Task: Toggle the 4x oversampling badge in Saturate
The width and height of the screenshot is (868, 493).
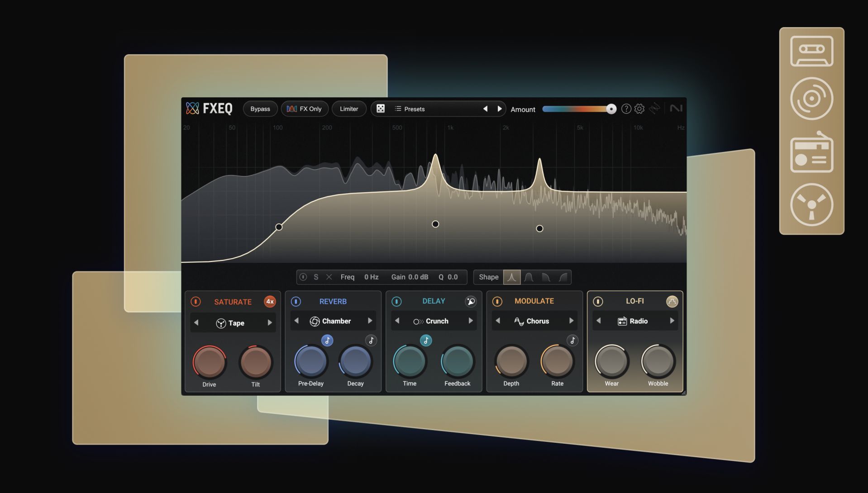Action: point(270,302)
